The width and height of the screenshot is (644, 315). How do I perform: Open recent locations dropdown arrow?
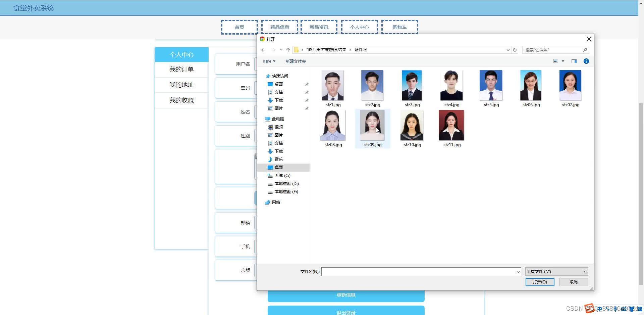[x=281, y=50]
